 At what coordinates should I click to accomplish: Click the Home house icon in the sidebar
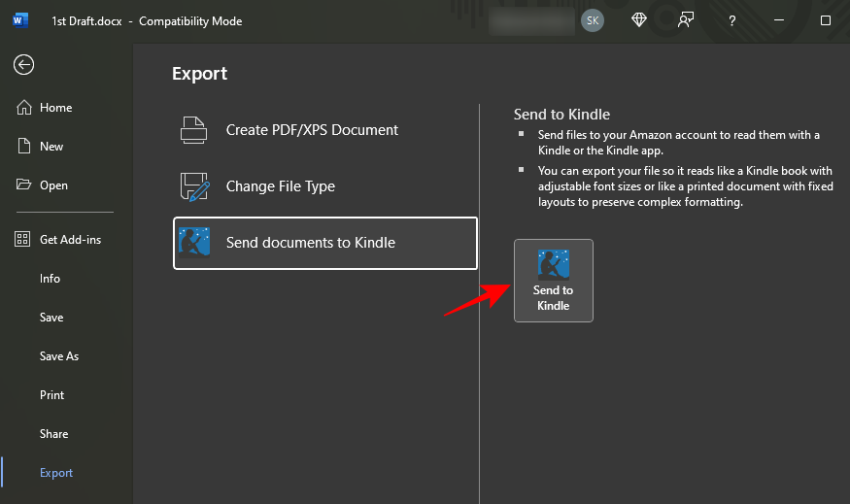click(24, 107)
